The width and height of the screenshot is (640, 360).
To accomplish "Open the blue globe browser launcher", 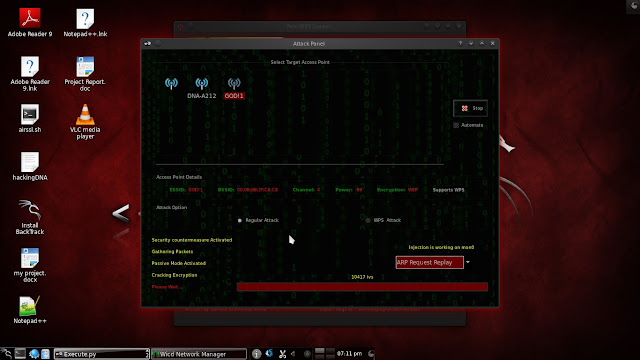I will pyautogui.click(x=33, y=353).
